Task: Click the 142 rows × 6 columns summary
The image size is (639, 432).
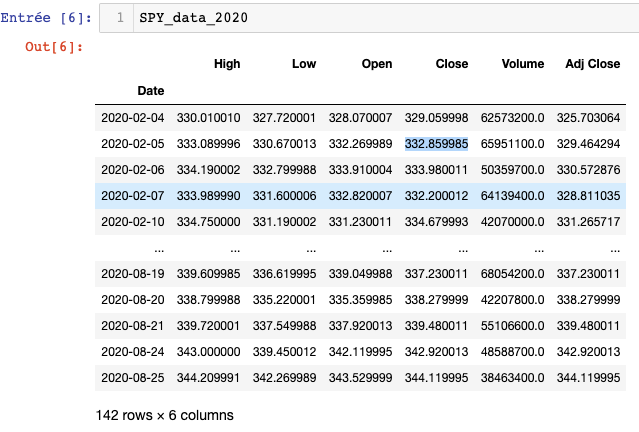Action: tap(164, 413)
